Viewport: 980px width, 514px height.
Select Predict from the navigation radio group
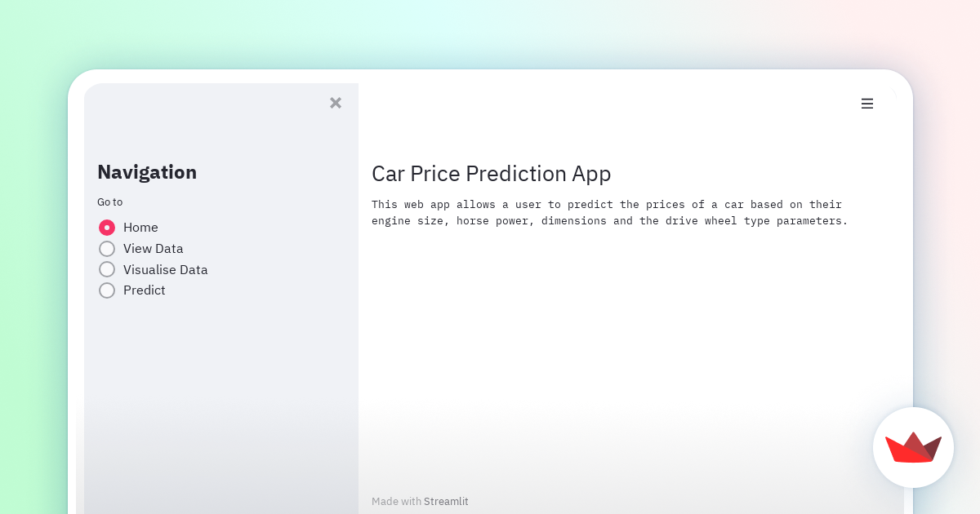pos(107,290)
